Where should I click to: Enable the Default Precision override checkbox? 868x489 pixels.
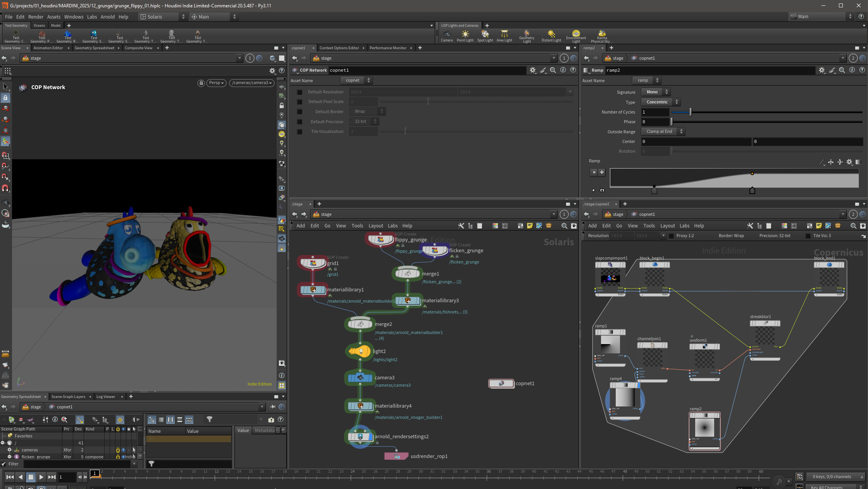(300, 122)
